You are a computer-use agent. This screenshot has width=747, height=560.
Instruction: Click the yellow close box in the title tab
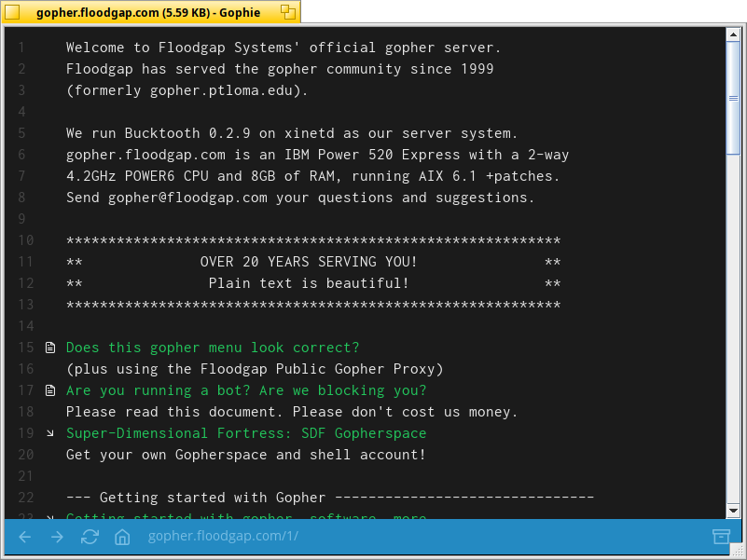(12, 12)
